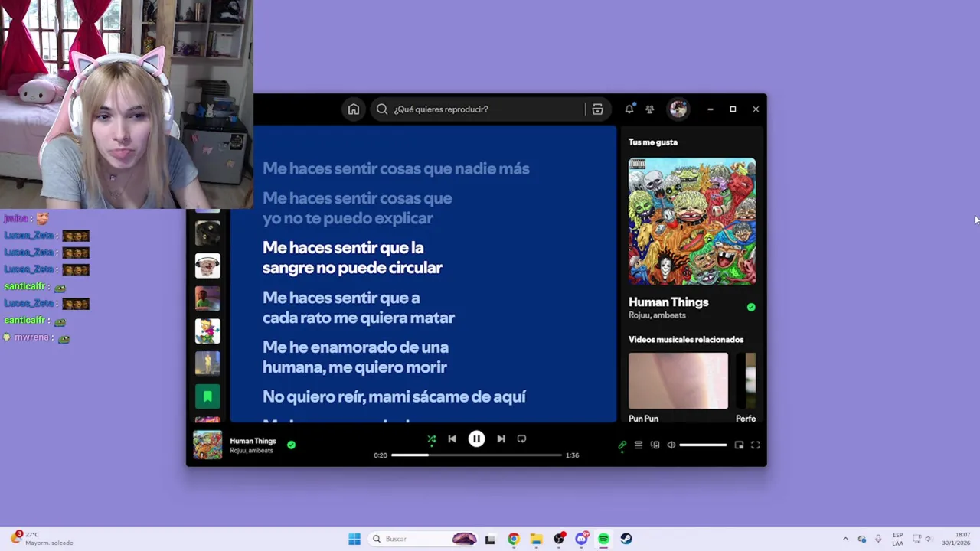Open "Human Things" title in bottom player bar
Screen dimensions: 980x551
pyautogui.click(x=253, y=441)
